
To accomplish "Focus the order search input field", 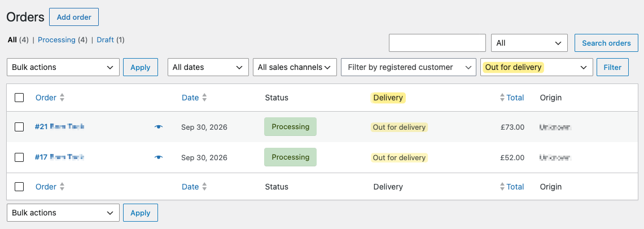I will pyautogui.click(x=437, y=43).
